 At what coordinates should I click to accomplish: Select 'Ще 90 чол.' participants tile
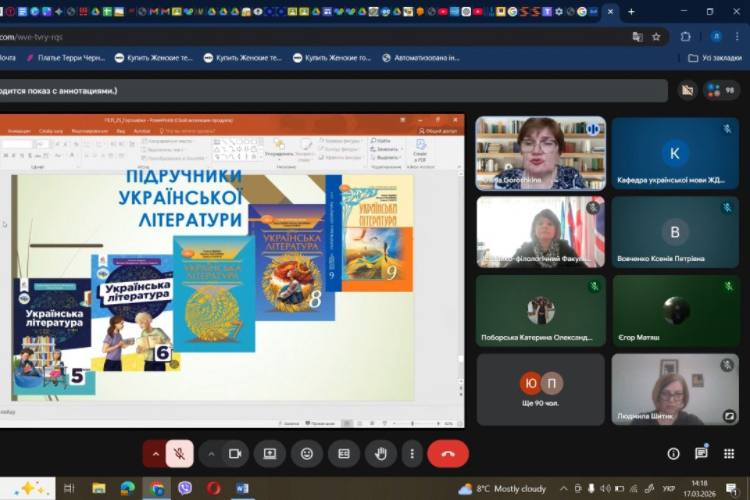click(x=540, y=389)
